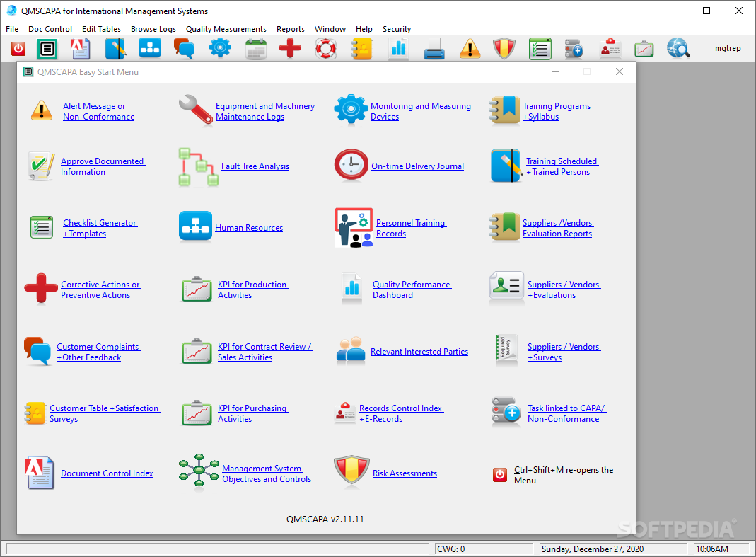
Task: Open Task linked to CAPA/Non-Conformance link
Action: (x=566, y=413)
